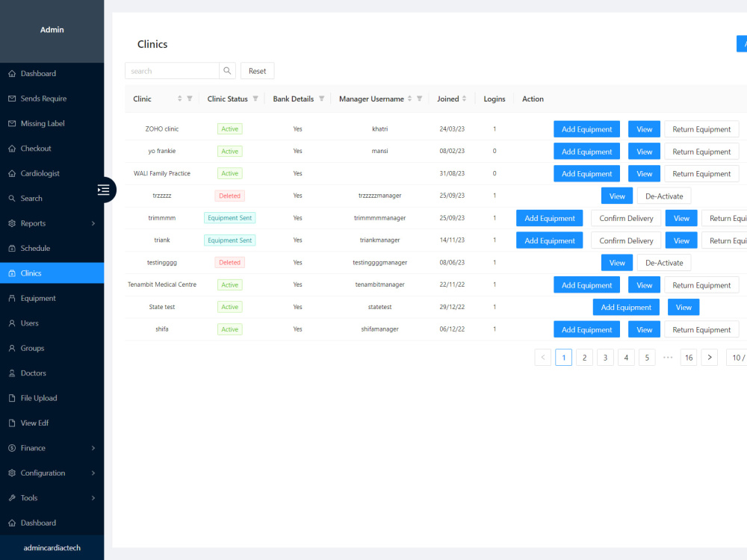Go to Checkout page

pyautogui.click(x=52, y=149)
